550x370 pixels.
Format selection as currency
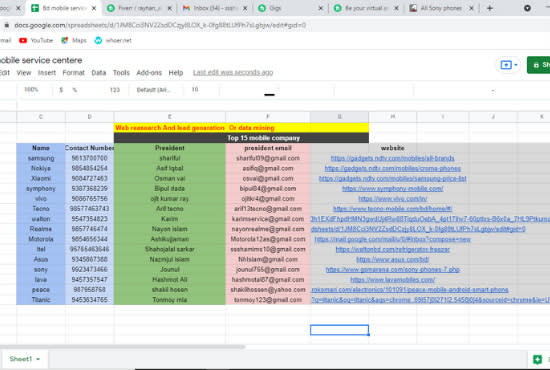[61, 90]
